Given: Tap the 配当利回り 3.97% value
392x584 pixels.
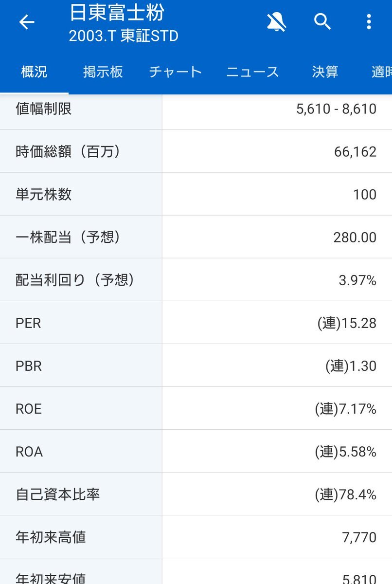Looking at the screenshot, I should [x=357, y=280].
